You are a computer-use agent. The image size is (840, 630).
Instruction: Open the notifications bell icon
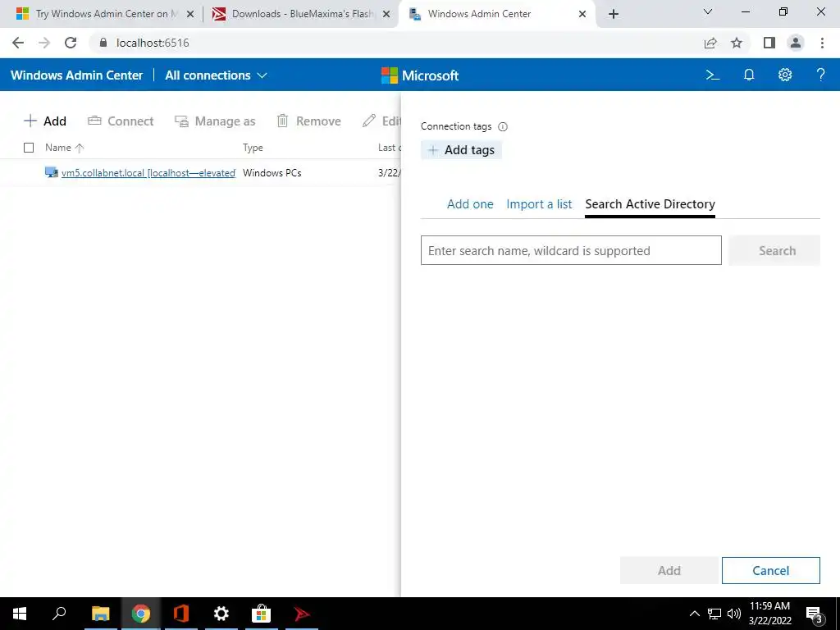coord(749,75)
